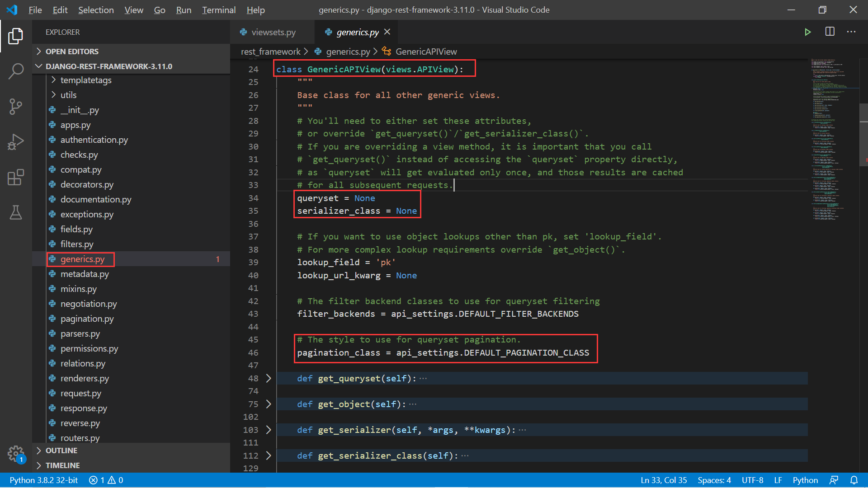Open decorators.py file
The height and width of the screenshot is (488, 868).
(87, 185)
